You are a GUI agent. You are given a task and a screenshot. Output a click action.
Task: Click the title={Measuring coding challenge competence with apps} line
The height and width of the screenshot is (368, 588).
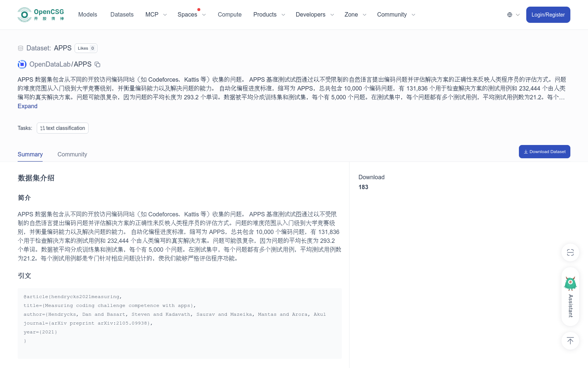tap(110, 305)
